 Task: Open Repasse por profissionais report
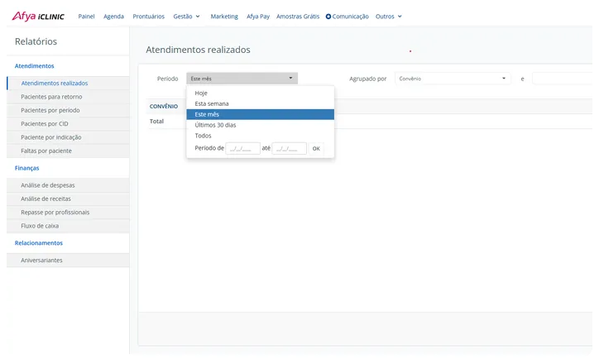(68, 213)
